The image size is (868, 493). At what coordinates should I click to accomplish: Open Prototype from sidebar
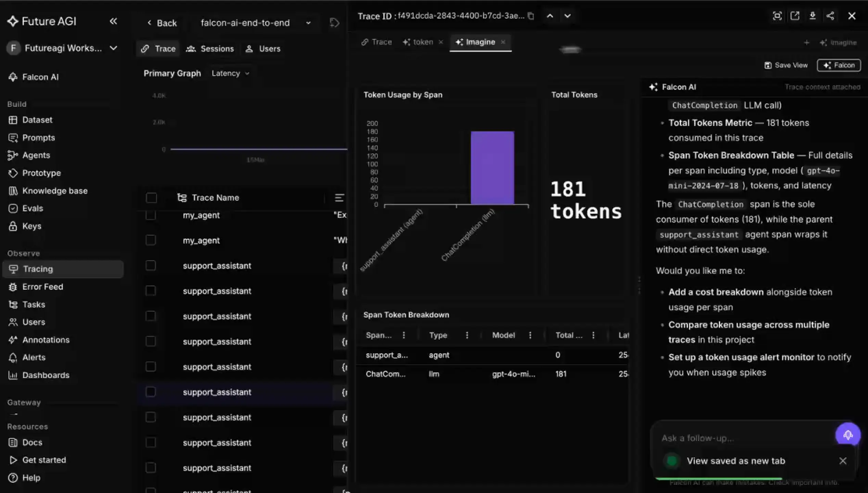[x=34, y=173]
